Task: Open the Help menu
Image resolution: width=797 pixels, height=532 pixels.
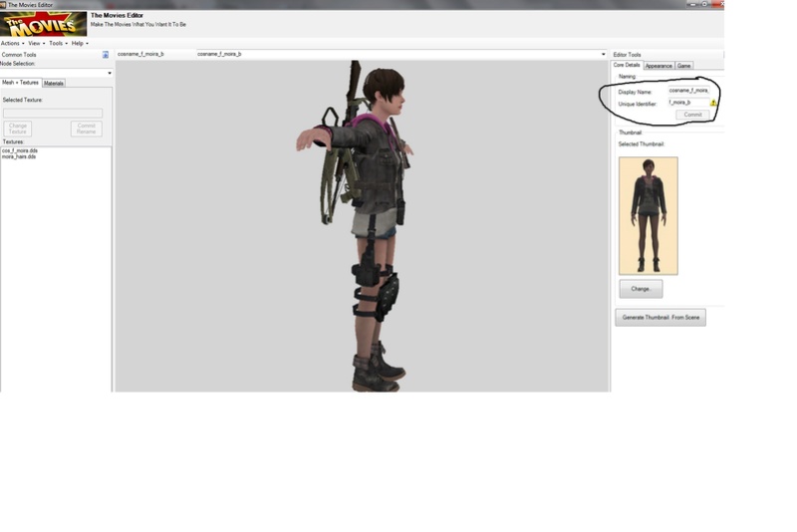Action: click(80, 44)
